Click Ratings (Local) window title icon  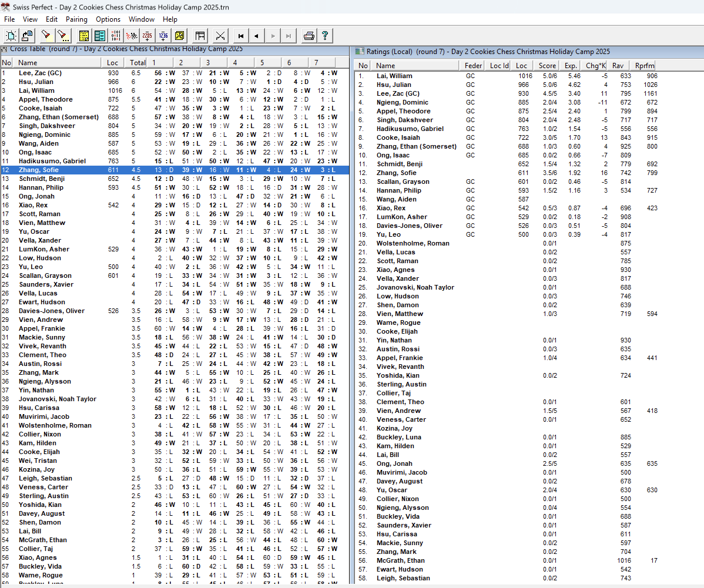coord(360,52)
